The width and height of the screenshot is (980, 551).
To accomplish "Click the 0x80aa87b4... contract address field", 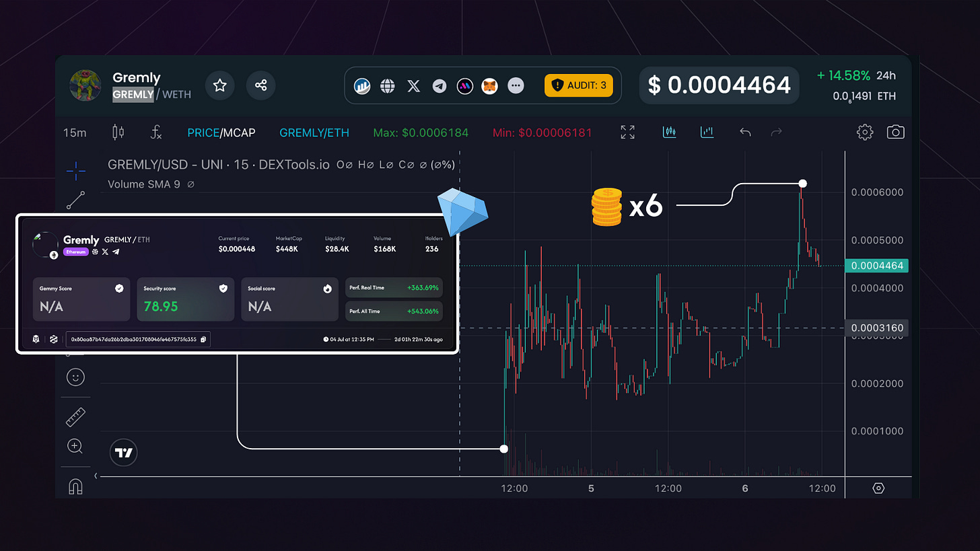I will (x=138, y=340).
